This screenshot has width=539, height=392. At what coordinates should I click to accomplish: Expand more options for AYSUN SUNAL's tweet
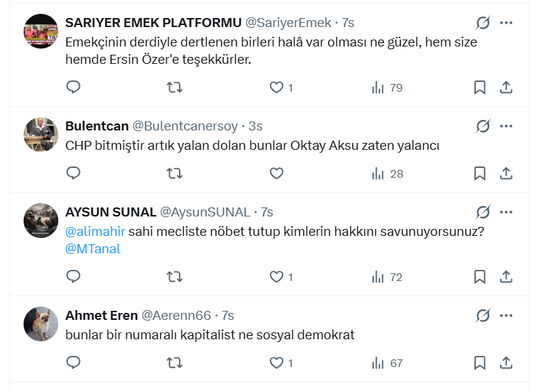coord(506,212)
